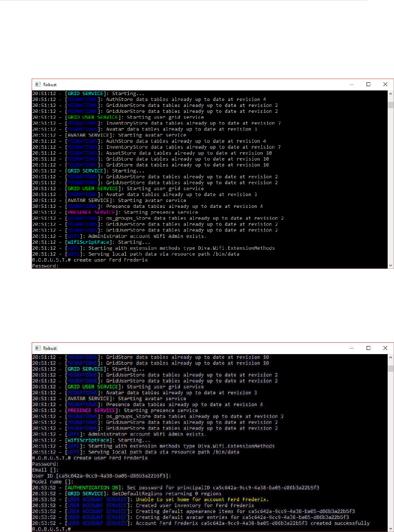Click 'Administrator account Wifi Admin exists' in lower window
Image resolution: width=394 pixels, height=532 pixels.
[x=119, y=434]
